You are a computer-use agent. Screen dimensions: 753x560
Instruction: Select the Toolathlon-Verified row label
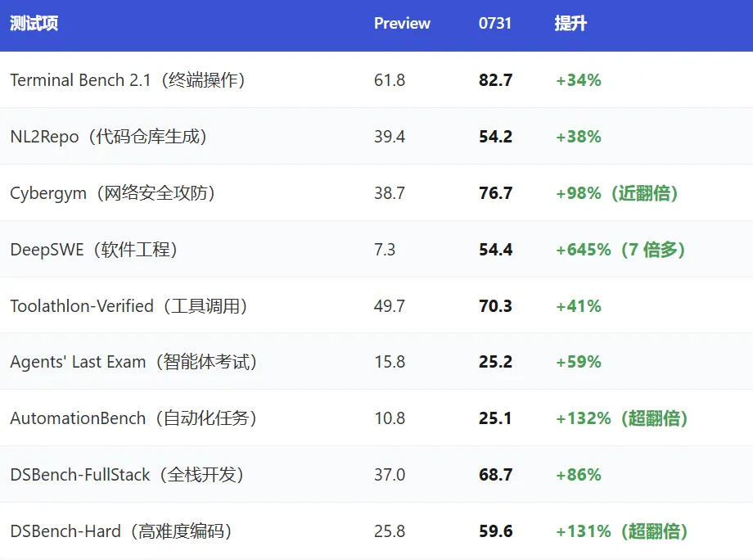[x=129, y=306]
